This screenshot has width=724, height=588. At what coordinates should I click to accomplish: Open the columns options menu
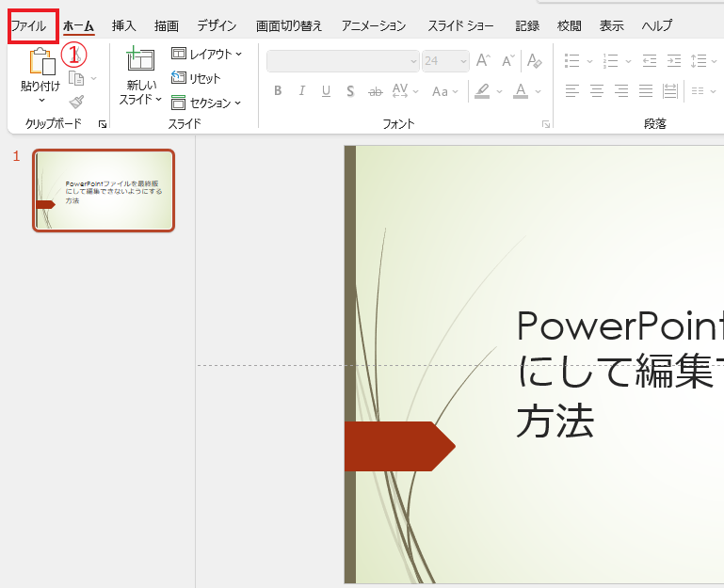click(x=703, y=91)
